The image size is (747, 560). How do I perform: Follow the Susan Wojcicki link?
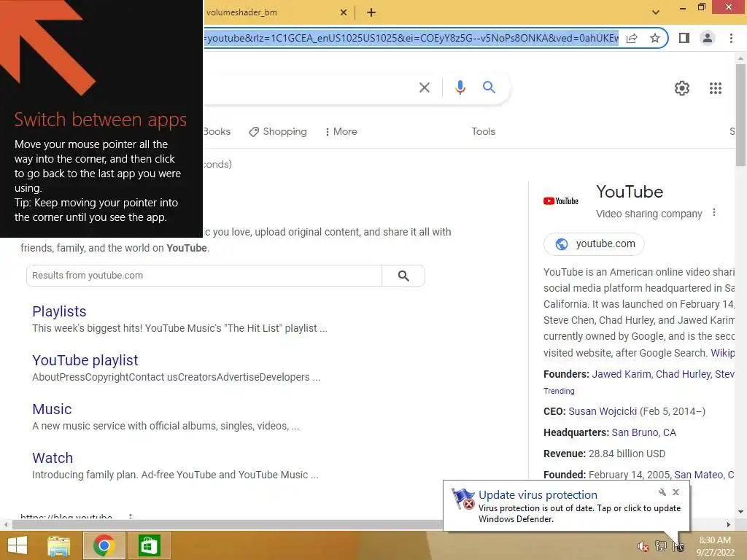603,411
